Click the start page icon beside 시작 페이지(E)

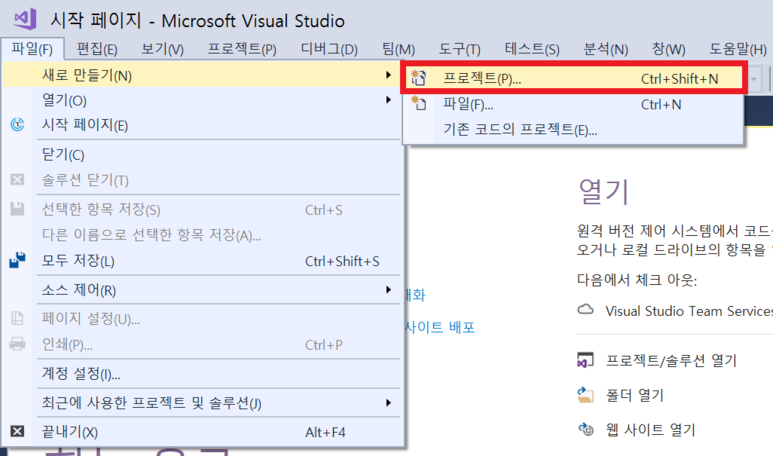coord(17,125)
